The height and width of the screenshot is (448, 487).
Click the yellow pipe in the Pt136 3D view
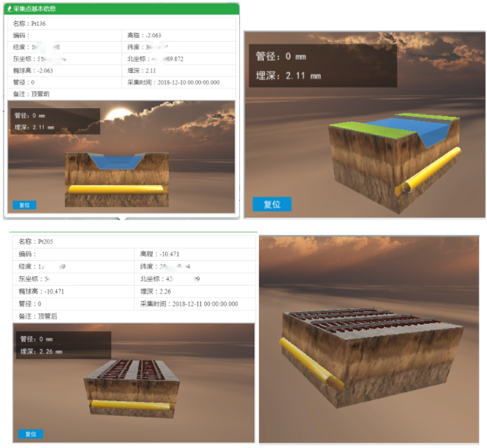tap(116, 189)
